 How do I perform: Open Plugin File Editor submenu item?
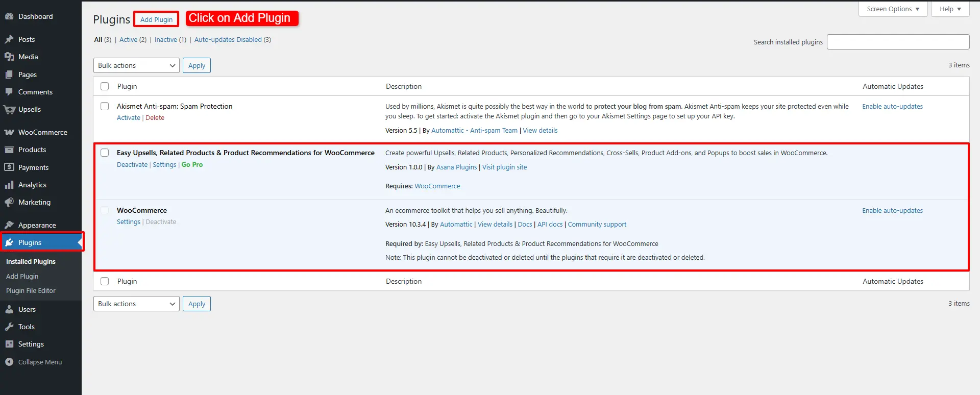click(31, 290)
